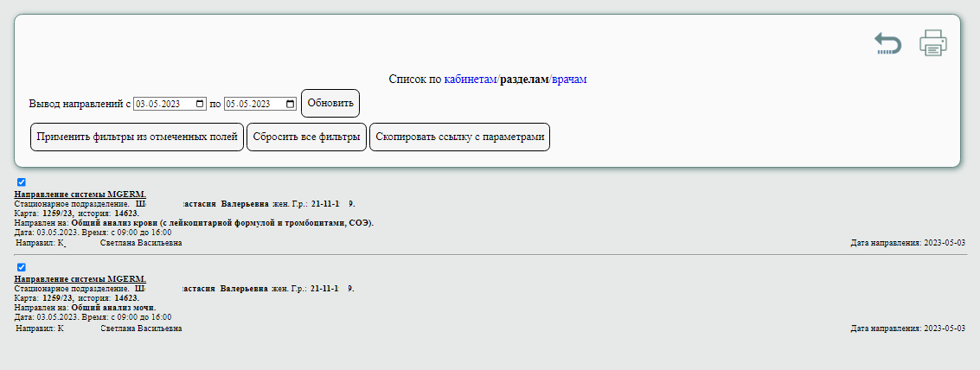Switch list view to 'врачам'
This screenshot has width=980, height=370.
[569, 80]
